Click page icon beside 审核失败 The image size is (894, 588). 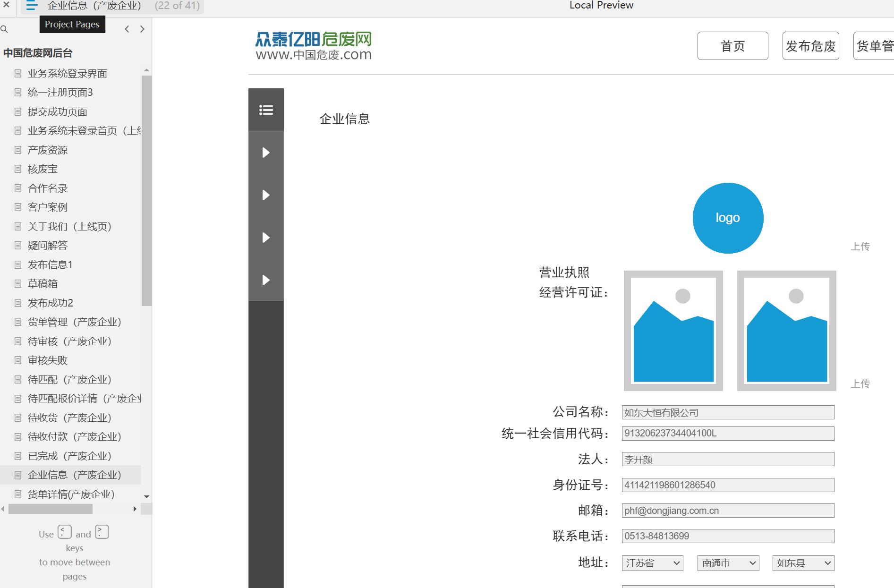coord(18,360)
